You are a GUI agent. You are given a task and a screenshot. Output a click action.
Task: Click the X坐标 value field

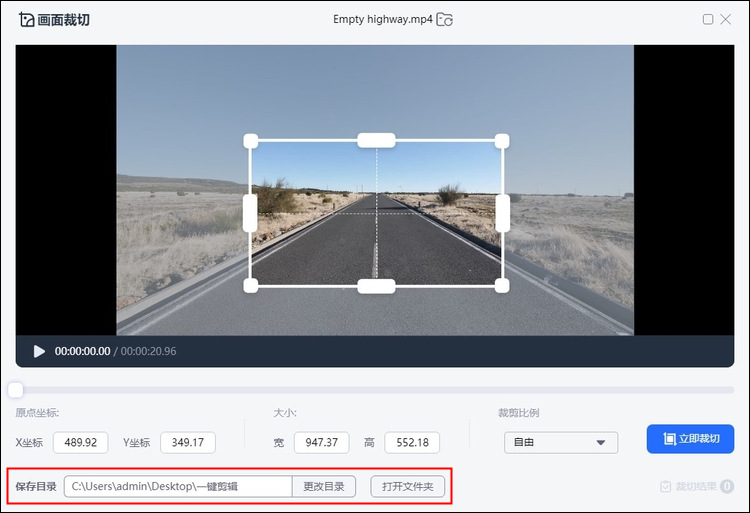pos(80,442)
